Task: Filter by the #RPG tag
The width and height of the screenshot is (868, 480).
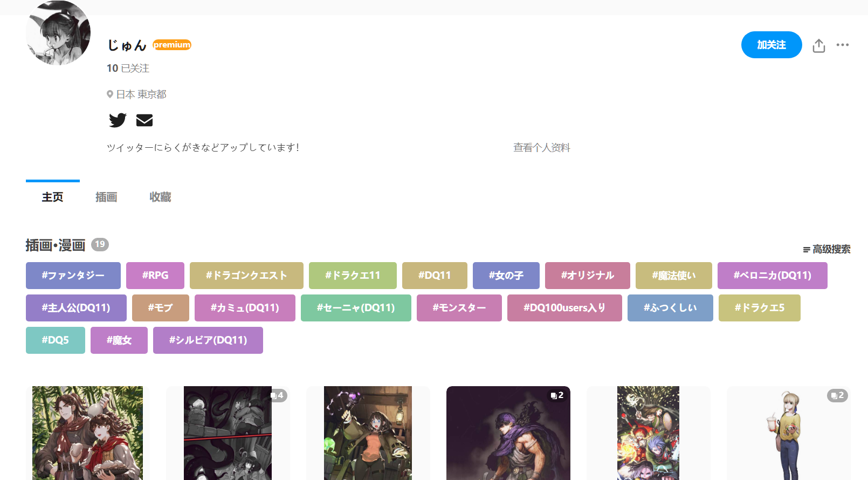Action: coord(155,276)
